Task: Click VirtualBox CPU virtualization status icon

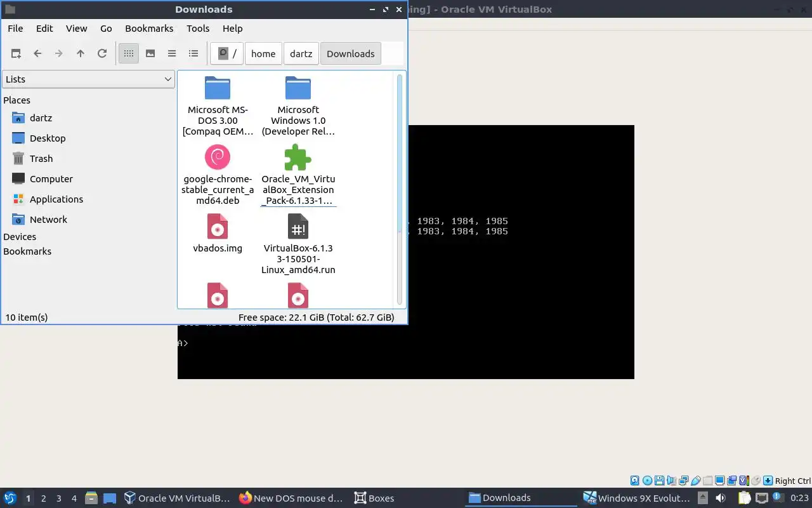Action: 743,481
